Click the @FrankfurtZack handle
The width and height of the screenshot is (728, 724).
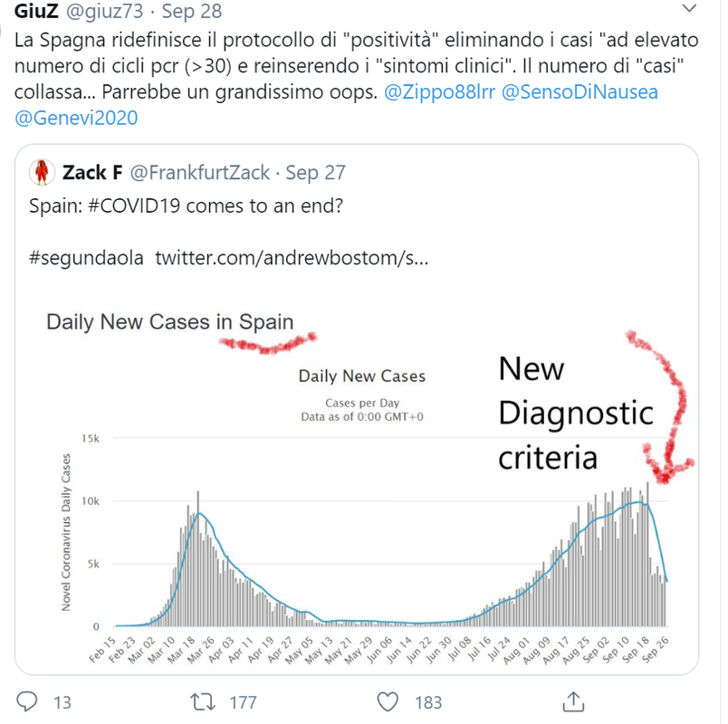[x=199, y=172]
